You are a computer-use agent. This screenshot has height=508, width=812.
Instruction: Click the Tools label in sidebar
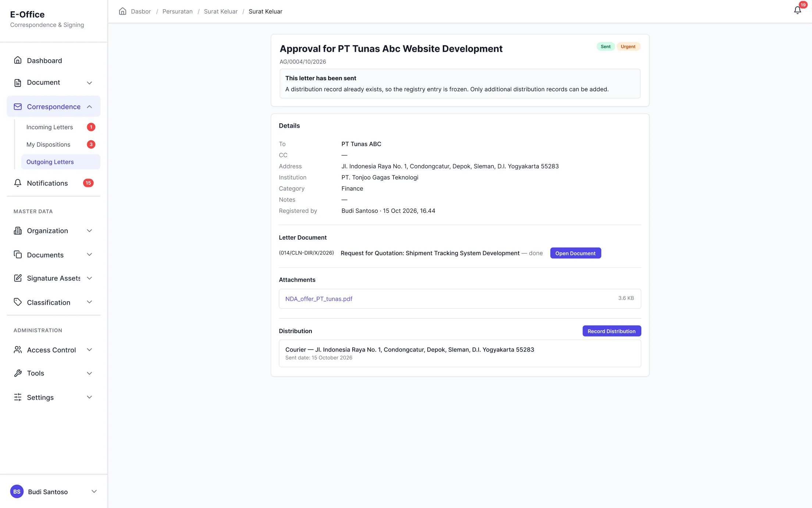click(x=35, y=373)
